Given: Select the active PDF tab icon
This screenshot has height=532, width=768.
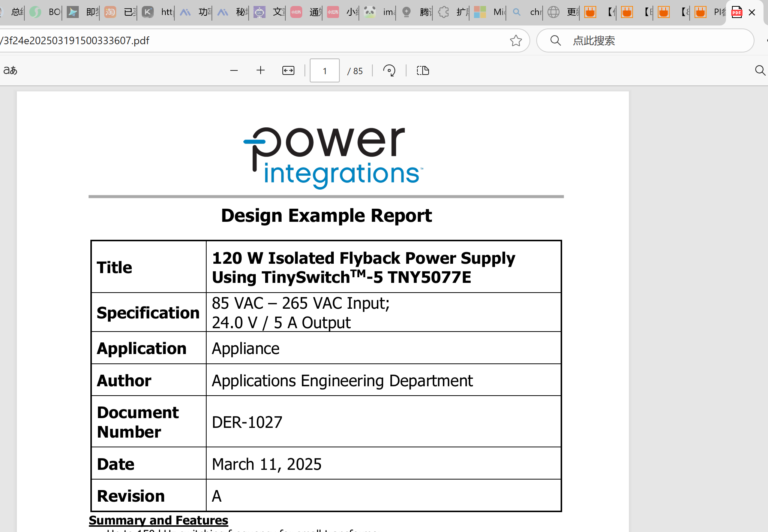Looking at the screenshot, I should (x=737, y=12).
